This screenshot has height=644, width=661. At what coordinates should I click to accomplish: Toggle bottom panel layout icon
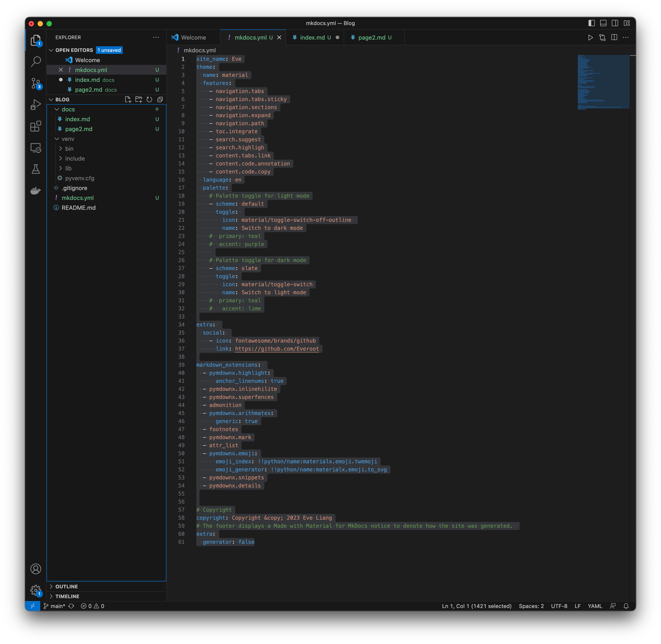point(603,23)
